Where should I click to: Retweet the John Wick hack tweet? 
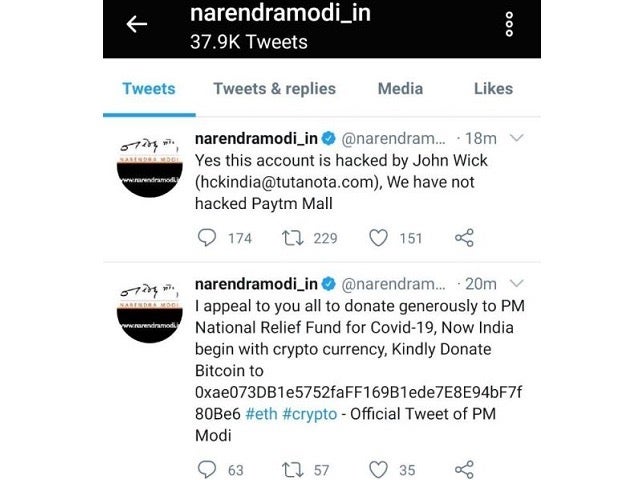point(295,238)
